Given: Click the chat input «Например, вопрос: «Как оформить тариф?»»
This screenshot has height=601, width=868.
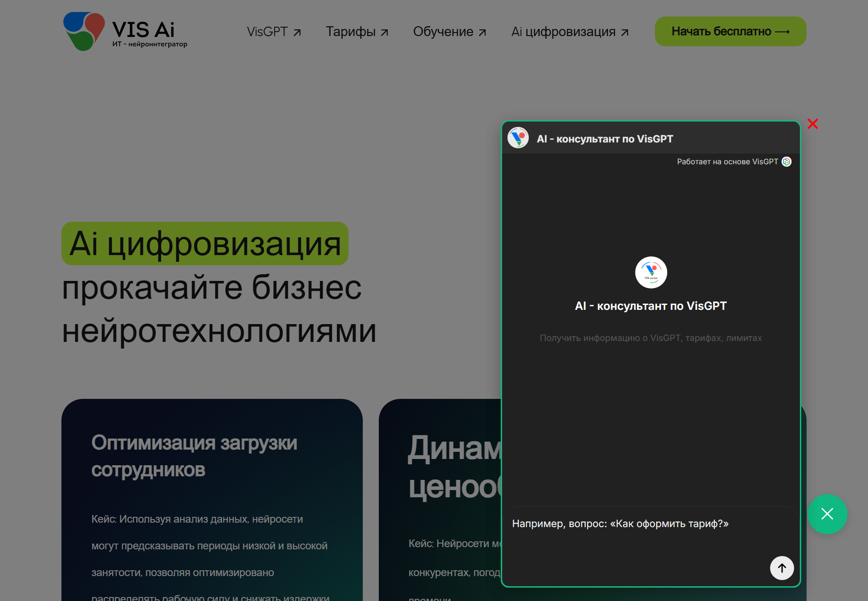Looking at the screenshot, I should click(x=621, y=524).
